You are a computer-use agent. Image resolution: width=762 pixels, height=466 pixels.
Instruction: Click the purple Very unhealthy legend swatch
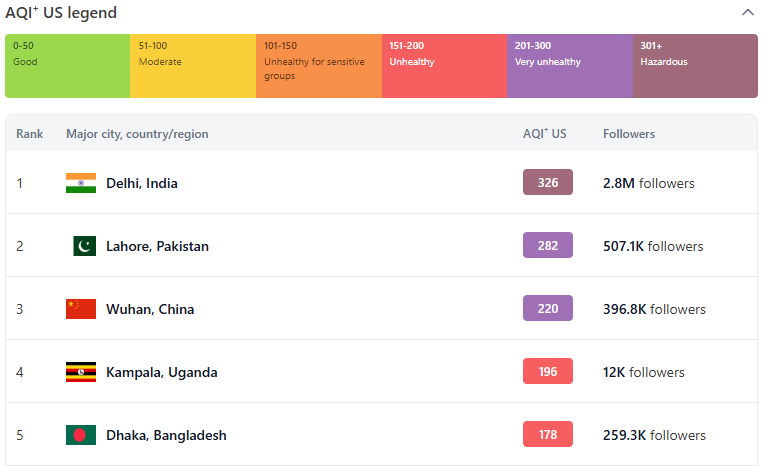[x=570, y=66]
